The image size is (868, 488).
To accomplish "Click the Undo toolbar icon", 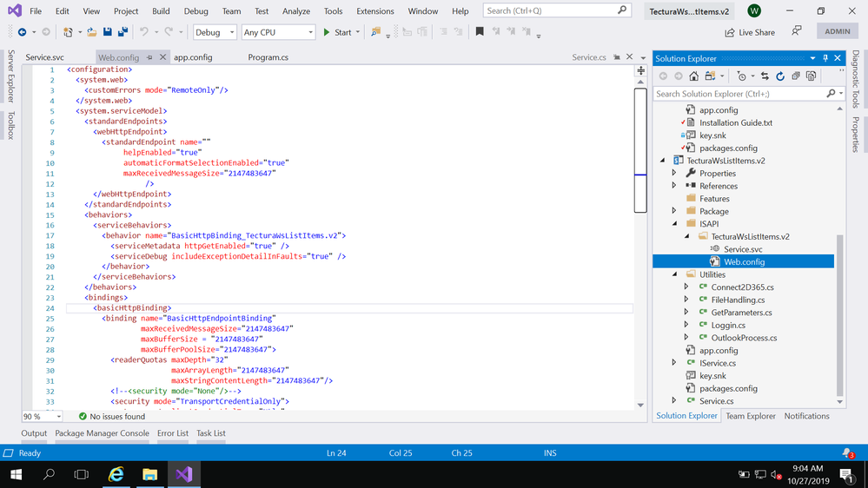I will [x=144, y=32].
